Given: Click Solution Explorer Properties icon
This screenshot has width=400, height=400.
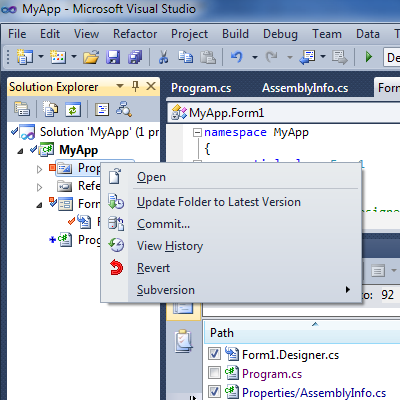Looking at the screenshot, I should coord(22,109).
